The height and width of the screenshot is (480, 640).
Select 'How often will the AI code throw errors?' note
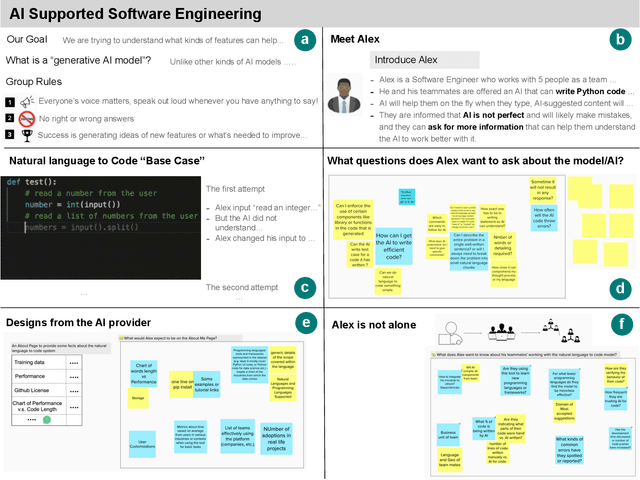(x=544, y=218)
